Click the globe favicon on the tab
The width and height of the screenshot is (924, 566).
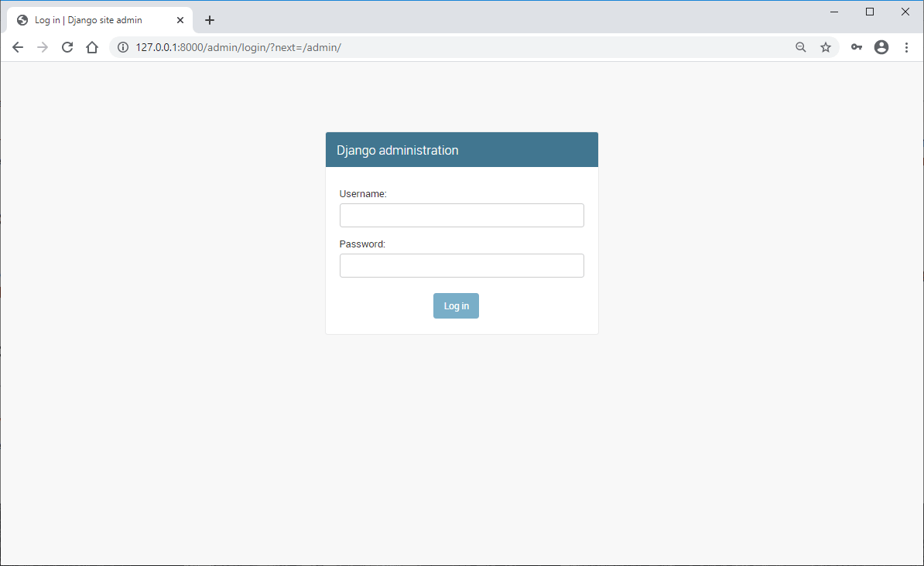22,20
